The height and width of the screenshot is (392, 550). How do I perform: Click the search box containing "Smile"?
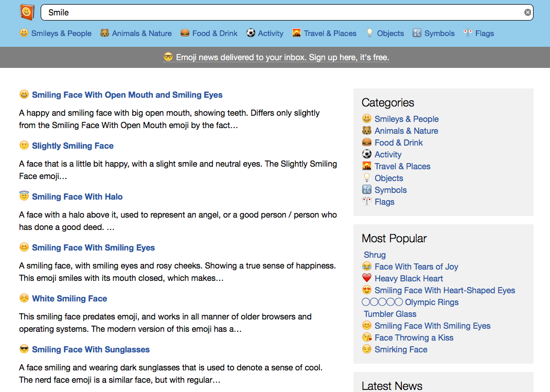287,13
